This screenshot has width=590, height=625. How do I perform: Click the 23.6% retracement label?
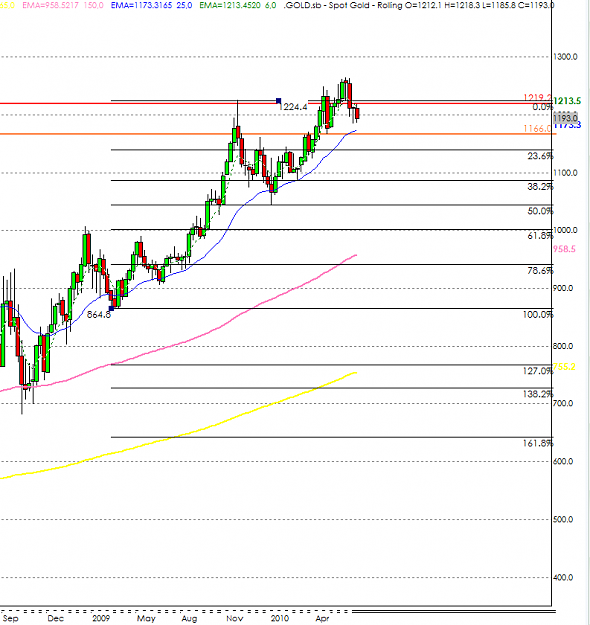pos(540,156)
